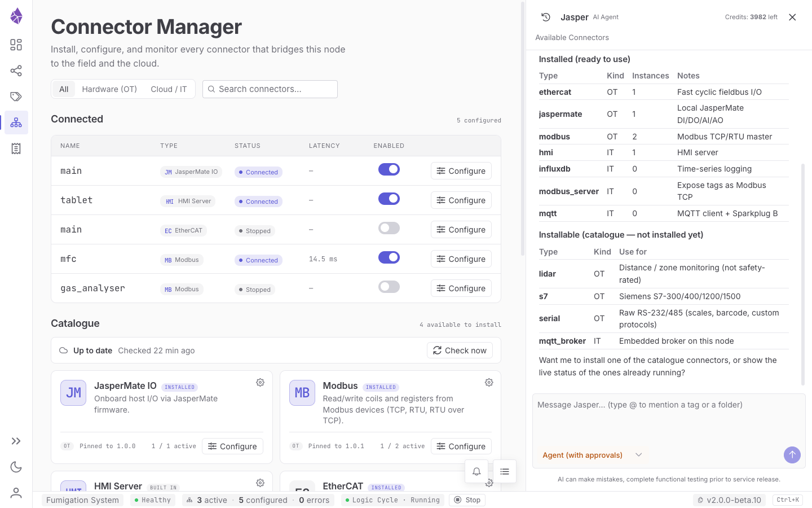Click Logic Cycle Running status
The height and width of the screenshot is (508, 812).
pyautogui.click(x=392, y=500)
